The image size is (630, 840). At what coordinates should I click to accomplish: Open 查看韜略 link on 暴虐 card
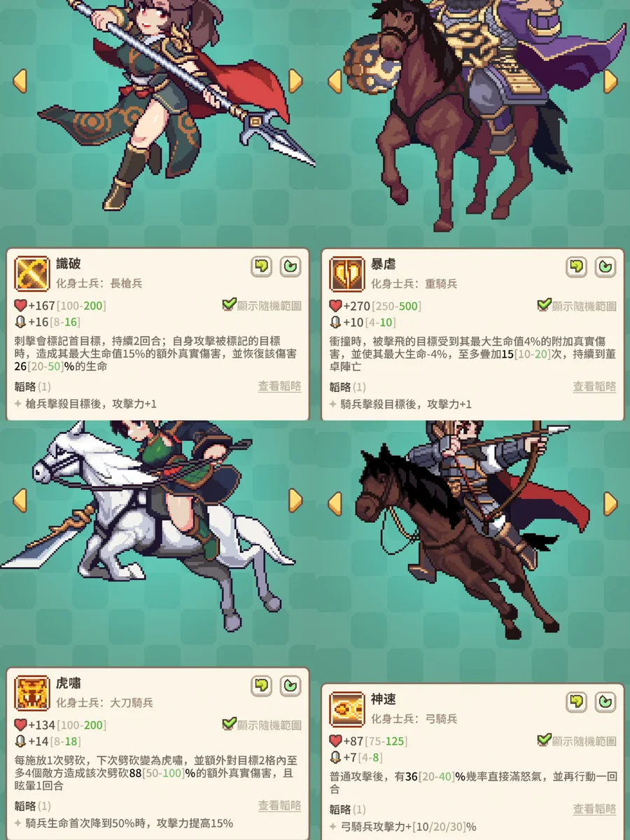tap(594, 386)
